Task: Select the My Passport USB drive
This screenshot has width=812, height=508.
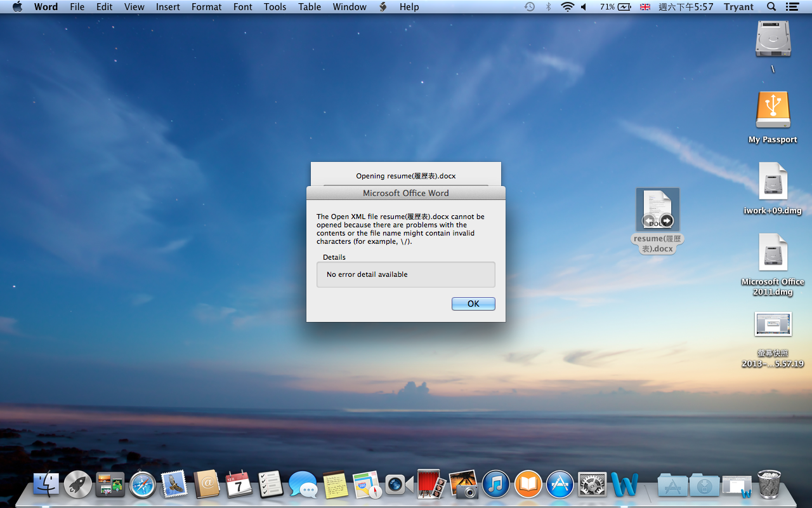Action: click(773, 110)
